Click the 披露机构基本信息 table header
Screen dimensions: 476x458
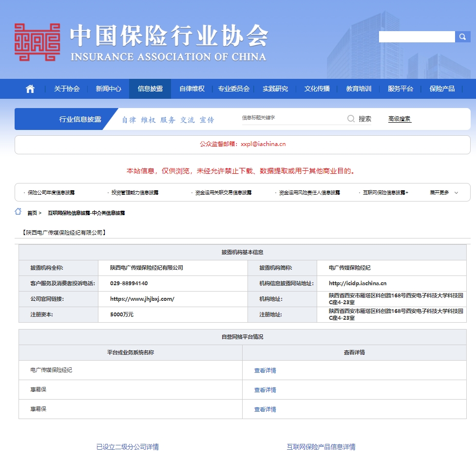[x=242, y=252]
